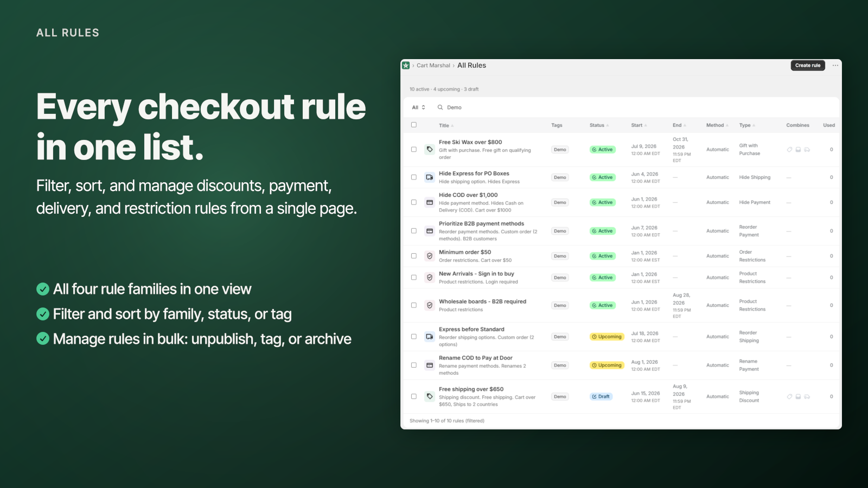Screen dimensions: 868x488
Task: Click truck icon for Hide Express for PO Boxes
Action: pyautogui.click(x=430, y=177)
